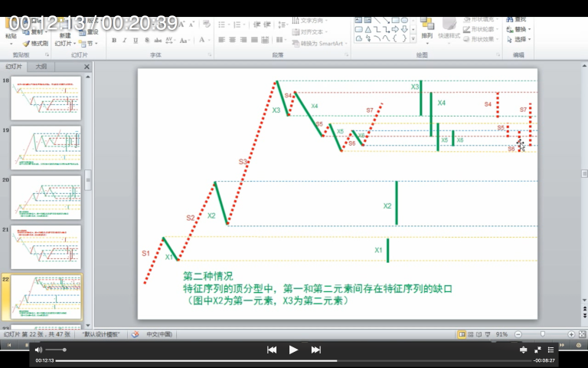588x368 pixels.
Task: Select slide 21 thumbnail
Action: click(46, 246)
